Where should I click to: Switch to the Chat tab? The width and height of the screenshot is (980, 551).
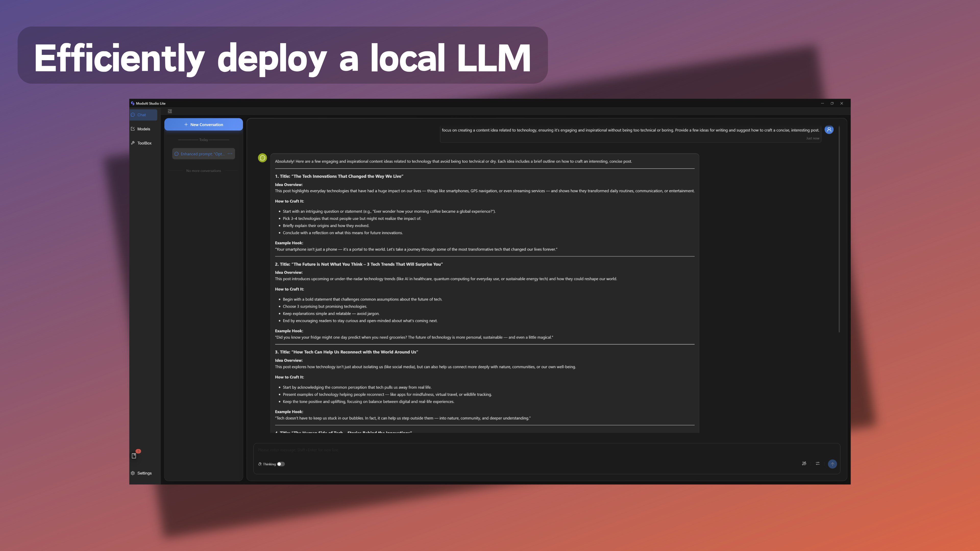[x=143, y=115]
